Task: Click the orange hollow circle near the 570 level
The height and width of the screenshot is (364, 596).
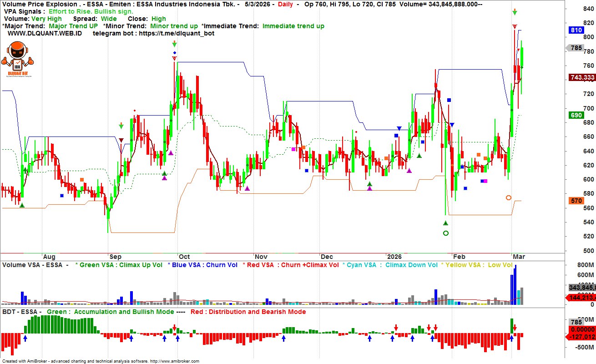Action: point(509,197)
